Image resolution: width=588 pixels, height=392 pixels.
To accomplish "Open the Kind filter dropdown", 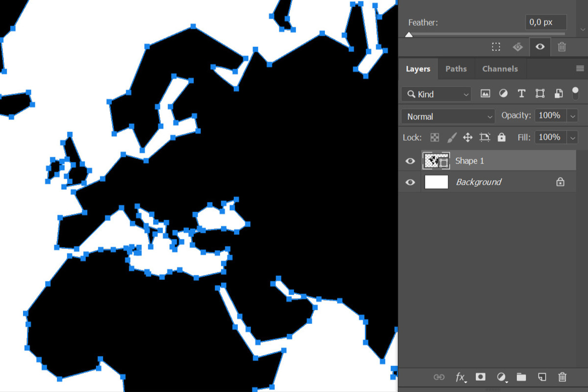I will point(436,94).
